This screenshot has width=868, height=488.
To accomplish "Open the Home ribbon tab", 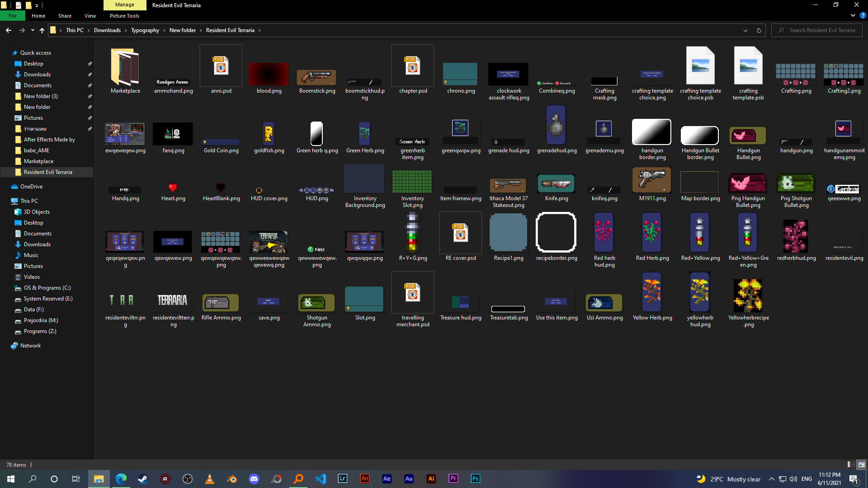I will pos(38,16).
